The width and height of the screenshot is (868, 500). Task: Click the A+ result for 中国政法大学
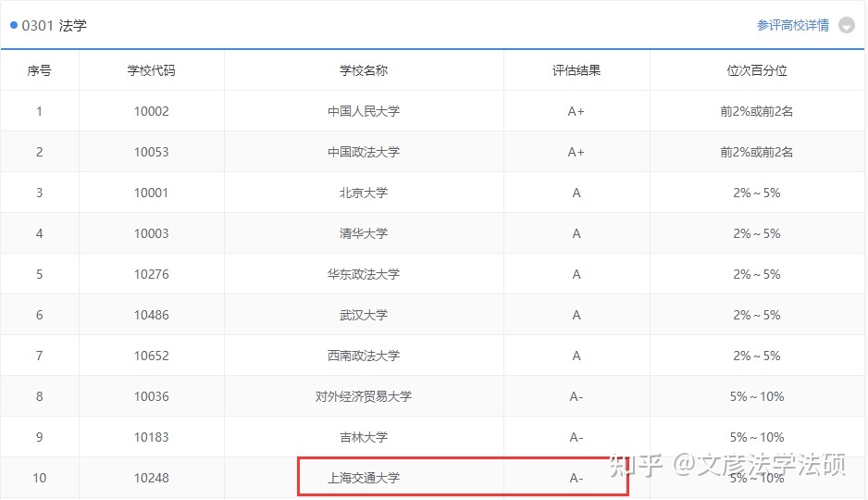[x=577, y=152]
